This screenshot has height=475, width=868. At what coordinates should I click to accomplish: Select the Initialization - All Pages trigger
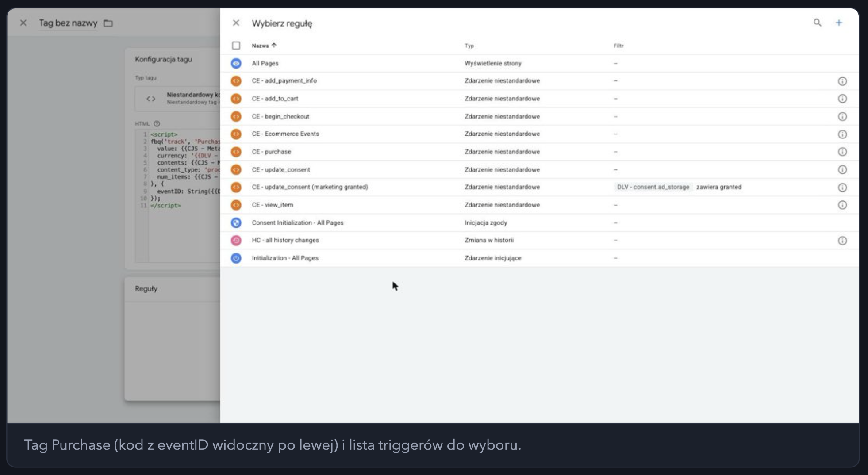[539, 258]
